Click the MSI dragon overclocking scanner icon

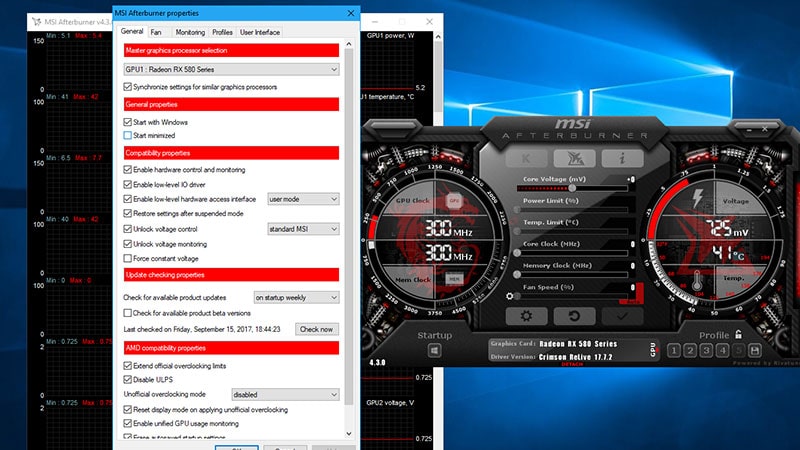click(x=574, y=158)
